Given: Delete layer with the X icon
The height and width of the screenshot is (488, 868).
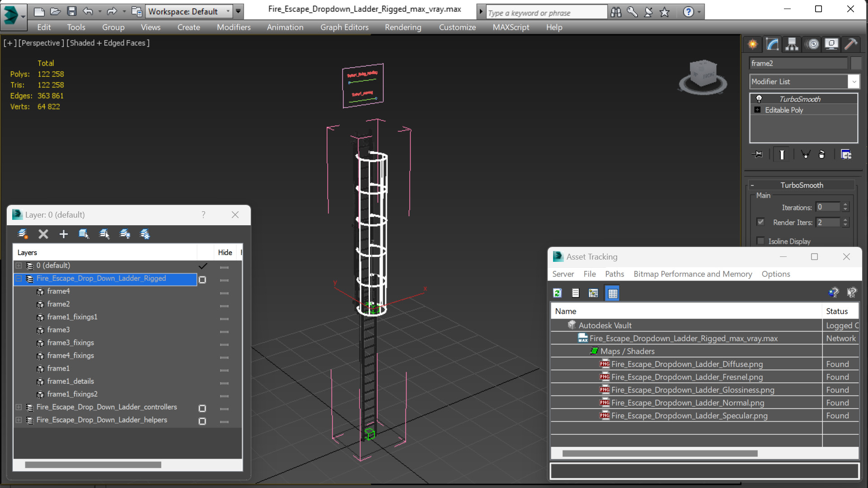Looking at the screenshot, I should (43, 234).
